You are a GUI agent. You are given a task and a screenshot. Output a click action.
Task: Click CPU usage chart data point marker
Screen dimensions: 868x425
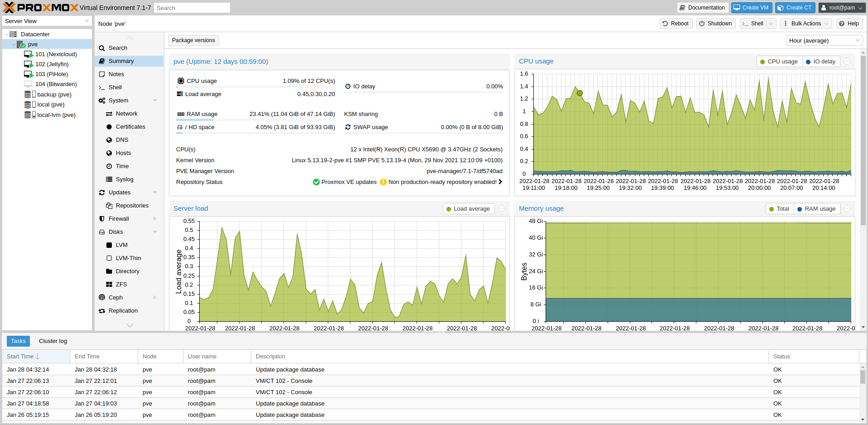pyautogui.click(x=580, y=93)
